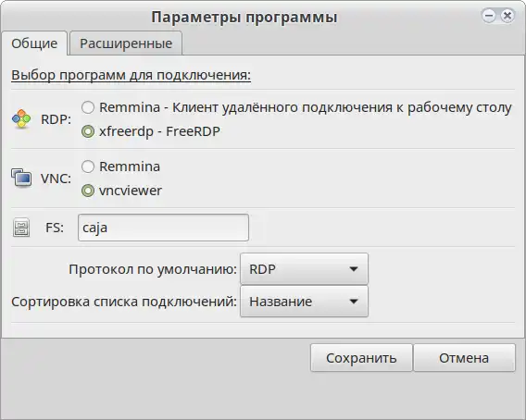
Task: Open the default protocol RDP dropdown
Action: [304, 269]
